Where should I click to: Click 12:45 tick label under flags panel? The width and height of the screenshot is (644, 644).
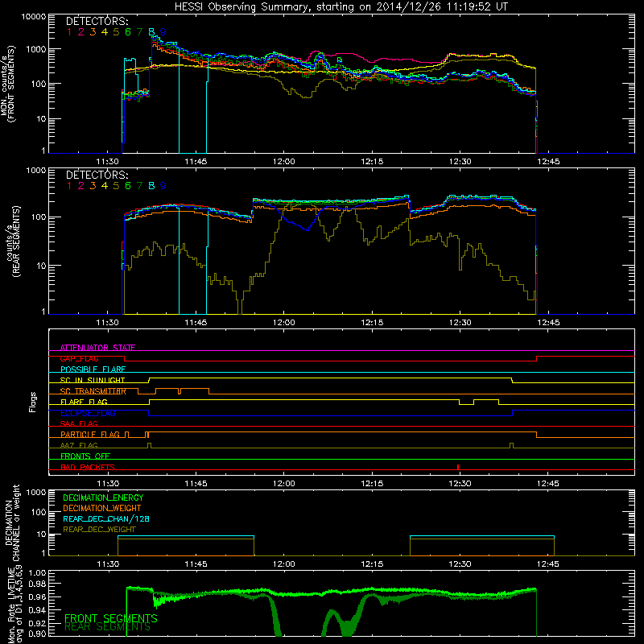coord(548,484)
